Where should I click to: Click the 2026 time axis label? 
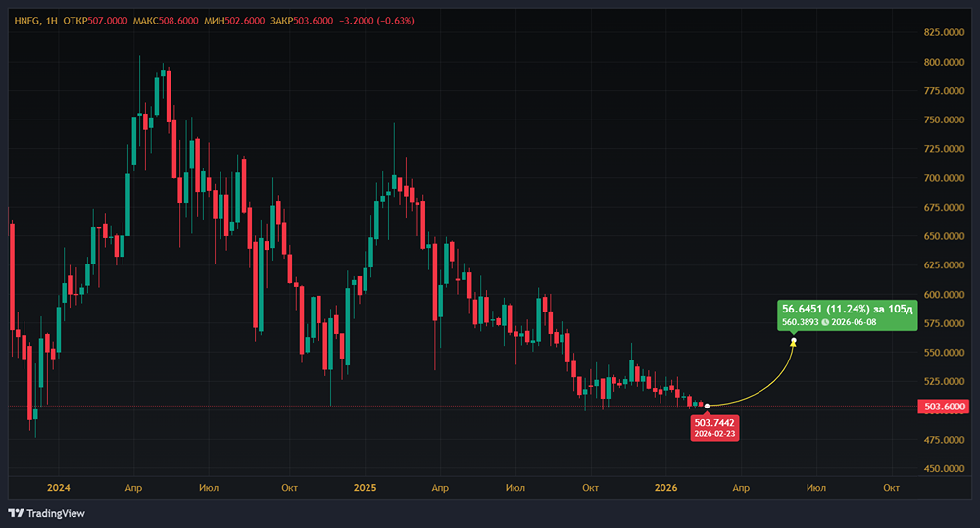pos(665,488)
